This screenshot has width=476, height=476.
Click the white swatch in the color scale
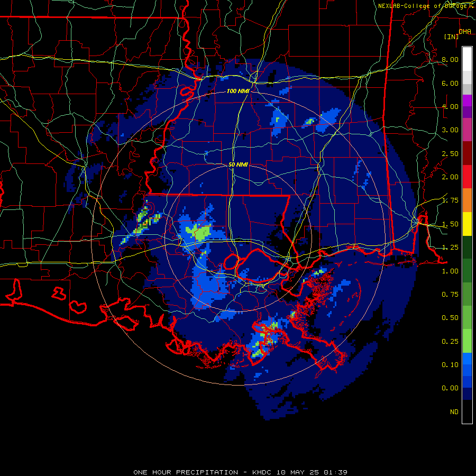coord(467,59)
